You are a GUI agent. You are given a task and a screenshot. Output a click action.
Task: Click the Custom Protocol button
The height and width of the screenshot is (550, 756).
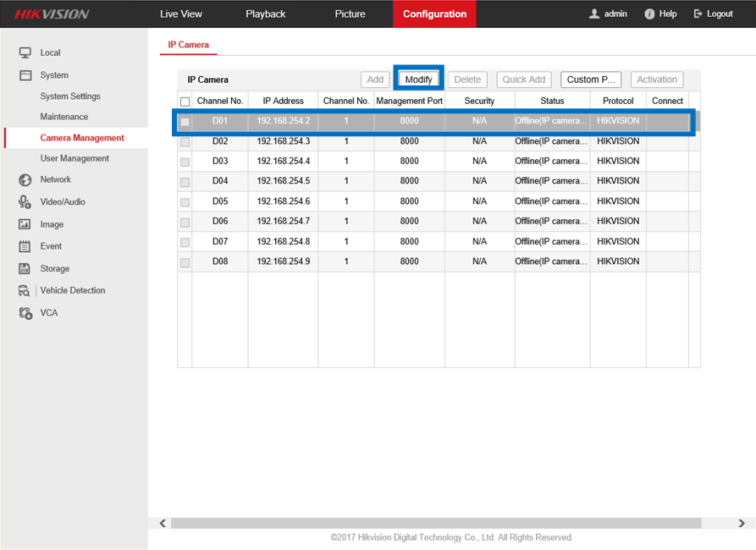point(590,80)
